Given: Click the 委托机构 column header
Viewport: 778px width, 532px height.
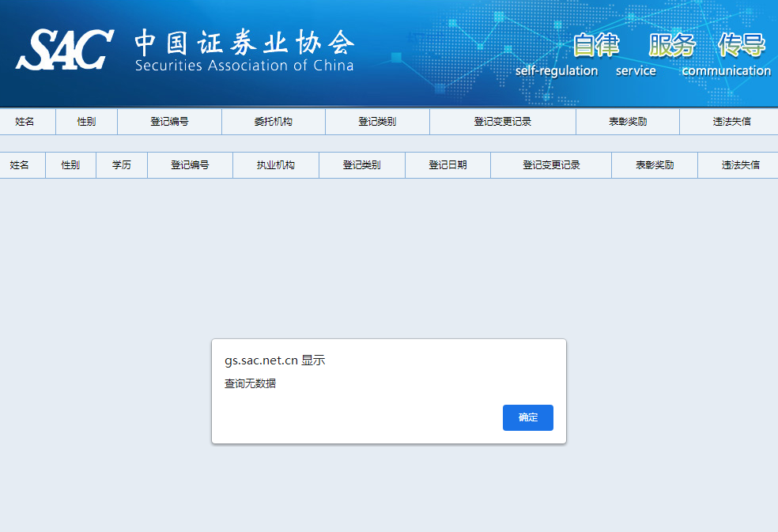Looking at the screenshot, I should click(x=273, y=122).
